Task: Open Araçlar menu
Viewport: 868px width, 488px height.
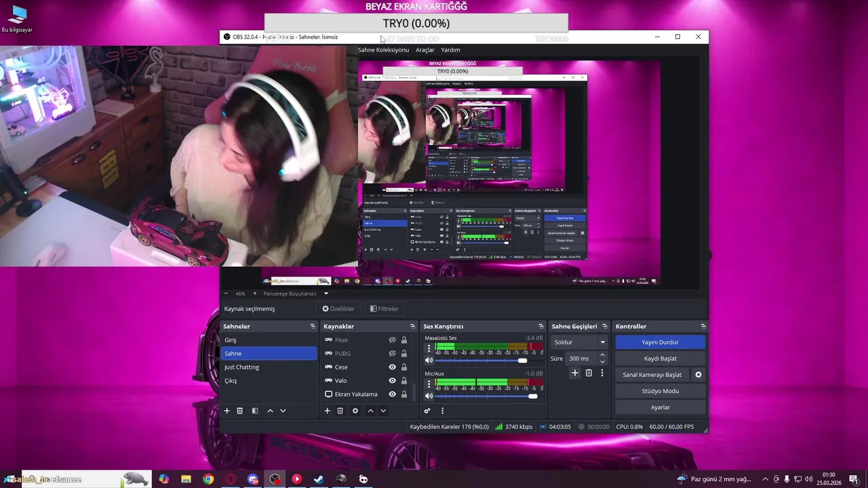Action: [425, 49]
